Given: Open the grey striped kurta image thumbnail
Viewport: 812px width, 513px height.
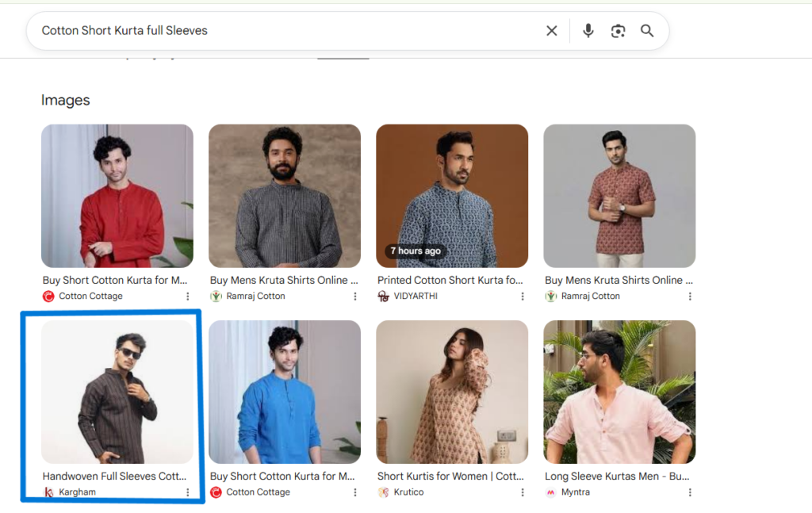Looking at the screenshot, I should [285, 196].
